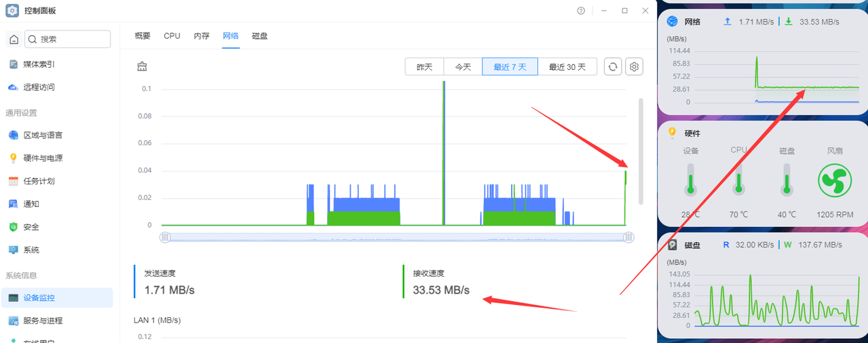Click the network widget globe icon
This screenshot has height=343, width=868.
(673, 22)
